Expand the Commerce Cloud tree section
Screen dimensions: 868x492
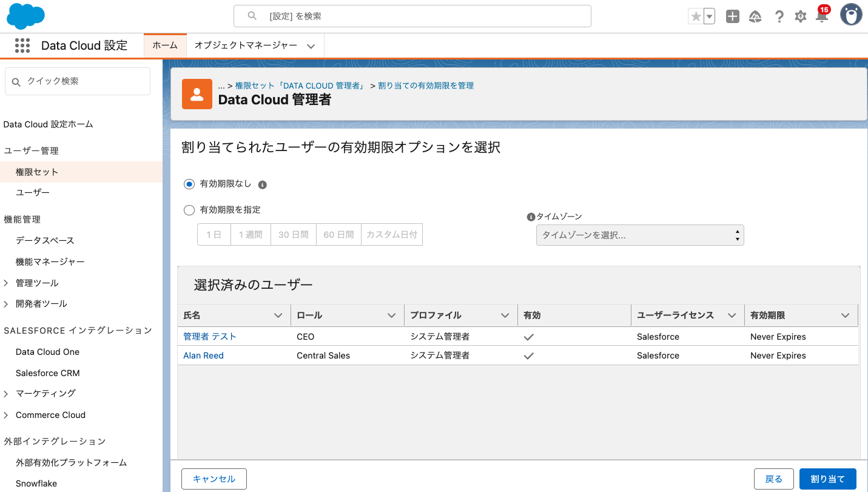pyautogui.click(x=6, y=415)
